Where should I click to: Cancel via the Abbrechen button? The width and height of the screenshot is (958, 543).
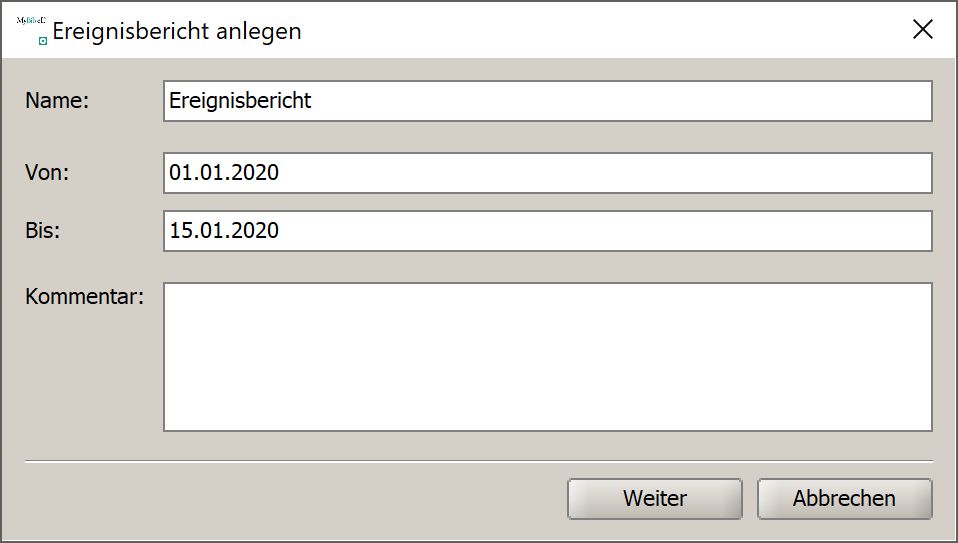[x=844, y=498]
